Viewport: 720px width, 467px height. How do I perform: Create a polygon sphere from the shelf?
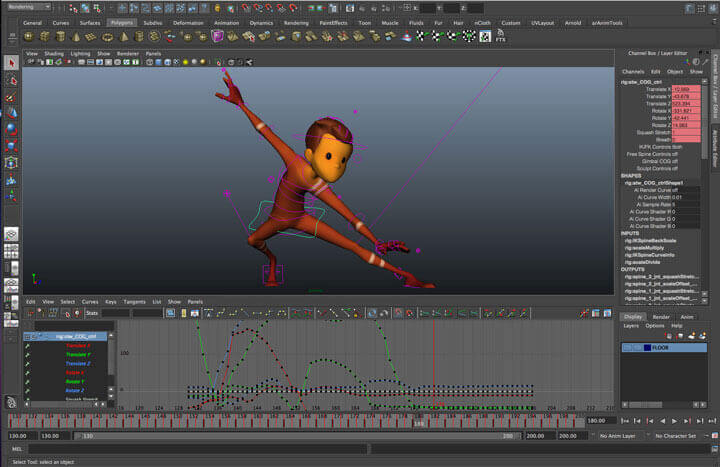pyautogui.click(x=29, y=36)
